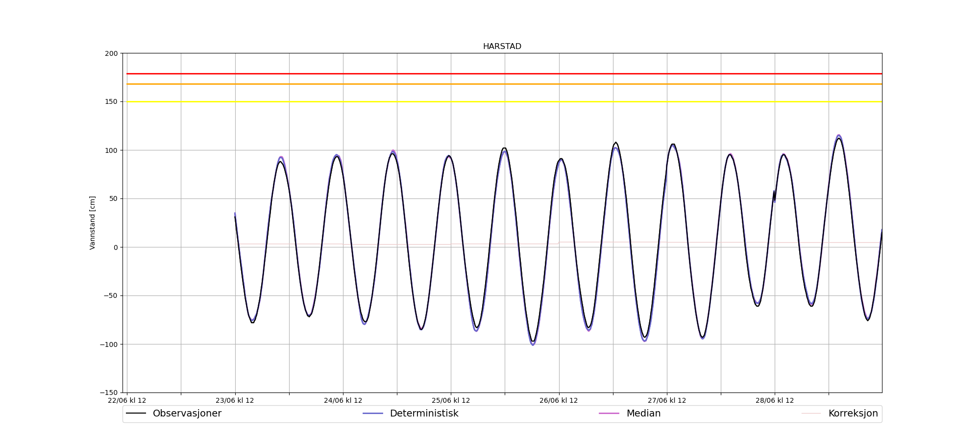Viewport: 980px width, 441px height.
Task: Click the orange horizontal threshold line
Action: (x=504, y=84)
